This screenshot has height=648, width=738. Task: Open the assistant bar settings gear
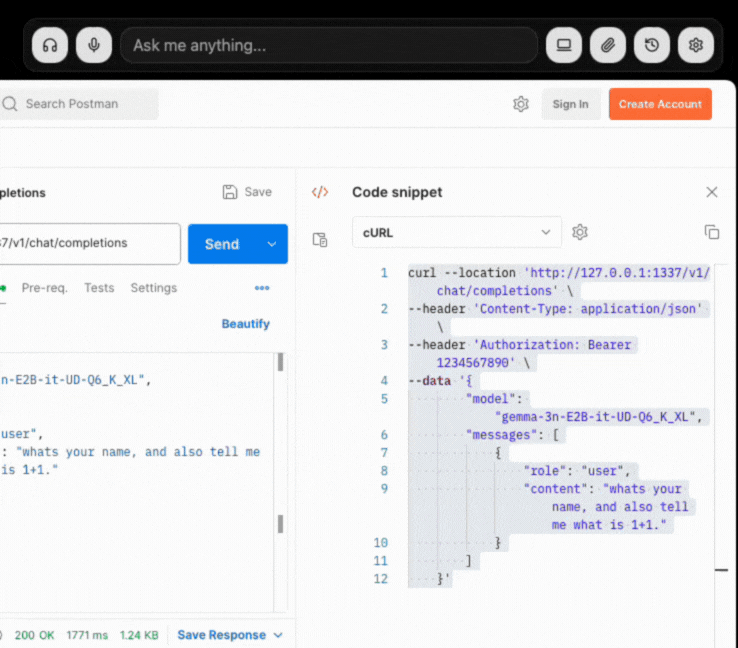tap(696, 45)
